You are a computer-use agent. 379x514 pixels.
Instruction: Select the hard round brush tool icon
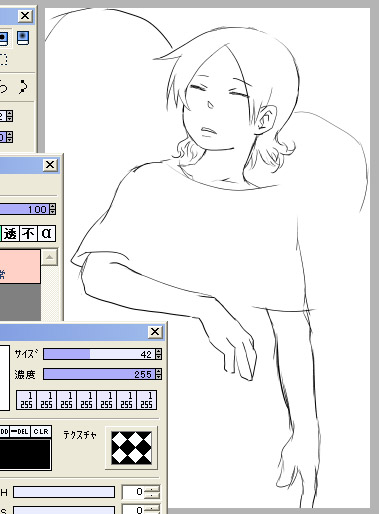point(3,38)
